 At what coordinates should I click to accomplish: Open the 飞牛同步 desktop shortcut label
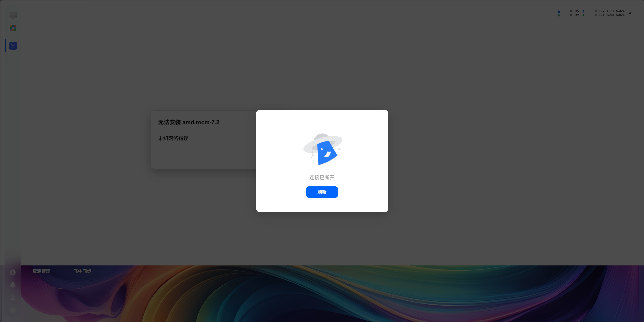click(82, 271)
